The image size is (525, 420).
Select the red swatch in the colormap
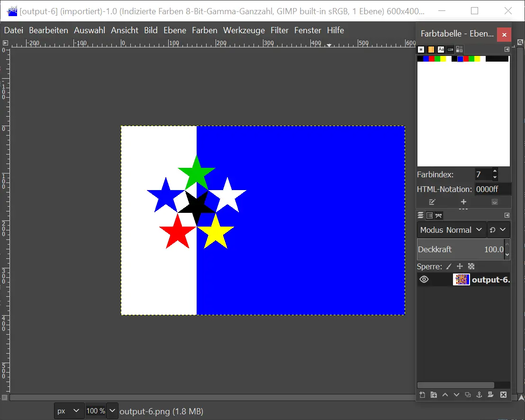pos(432,59)
